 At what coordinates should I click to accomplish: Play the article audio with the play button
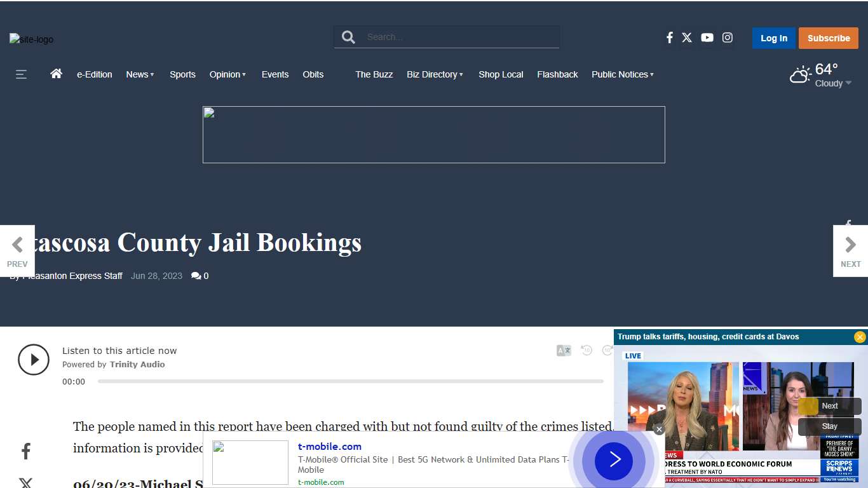tap(34, 360)
